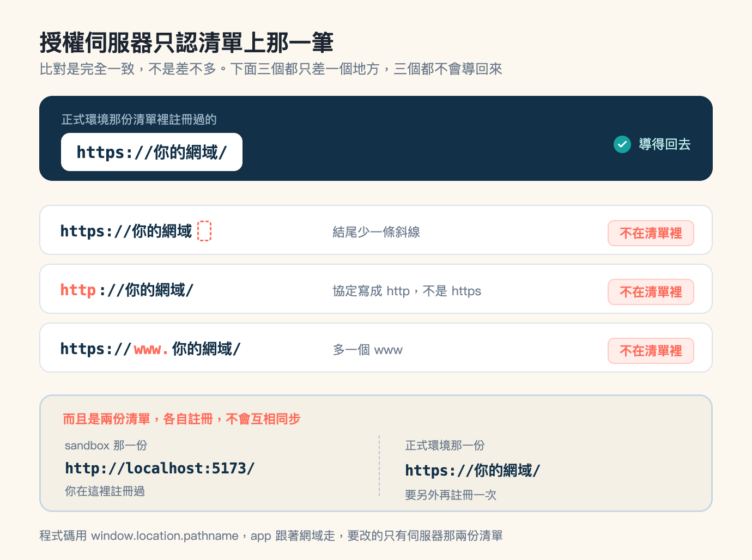Click the label 正式環境那份清單裡註冊過的
Image resolution: width=752 pixels, height=560 pixels.
[139, 120]
